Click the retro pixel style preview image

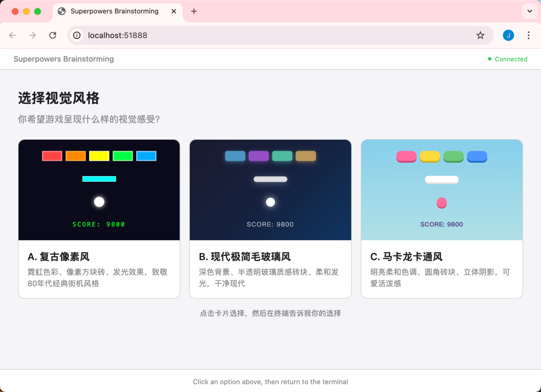tap(99, 190)
